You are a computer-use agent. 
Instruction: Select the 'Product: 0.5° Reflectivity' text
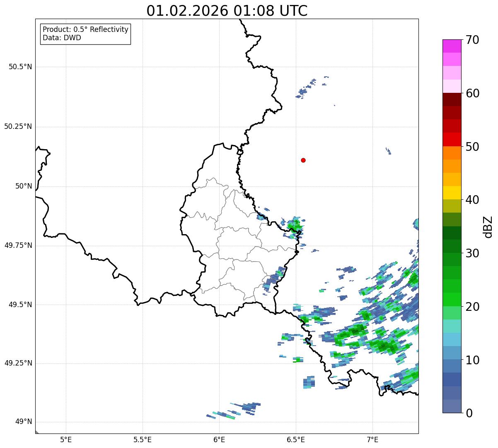click(x=85, y=30)
